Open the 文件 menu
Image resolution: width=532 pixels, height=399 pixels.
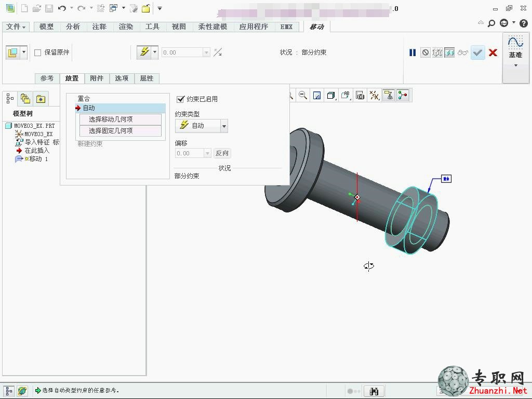[x=16, y=26]
